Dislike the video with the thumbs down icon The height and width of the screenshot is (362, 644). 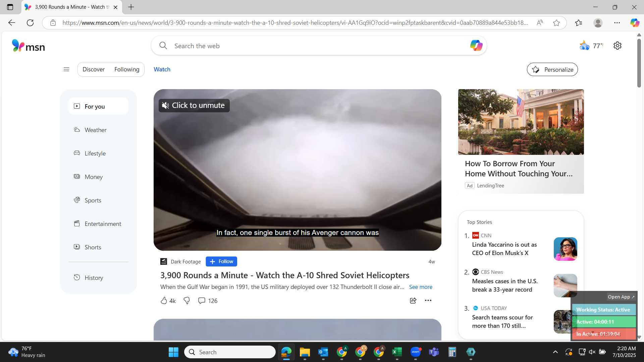tap(187, 301)
